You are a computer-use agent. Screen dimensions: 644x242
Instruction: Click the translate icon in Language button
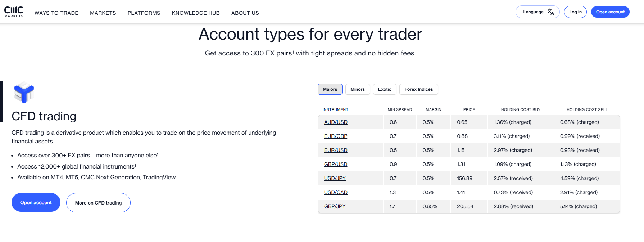pyautogui.click(x=550, y=12)
